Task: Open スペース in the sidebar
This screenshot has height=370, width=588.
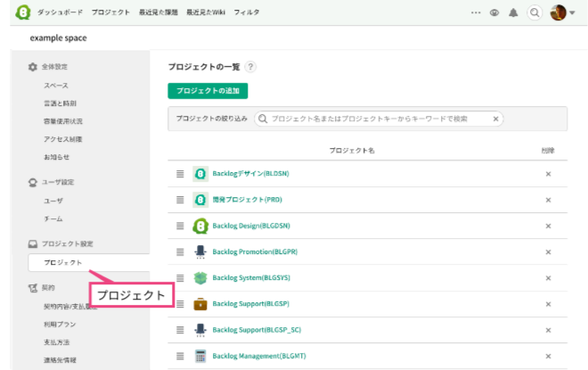Action: pyautogui.click(x=56, y=86)
